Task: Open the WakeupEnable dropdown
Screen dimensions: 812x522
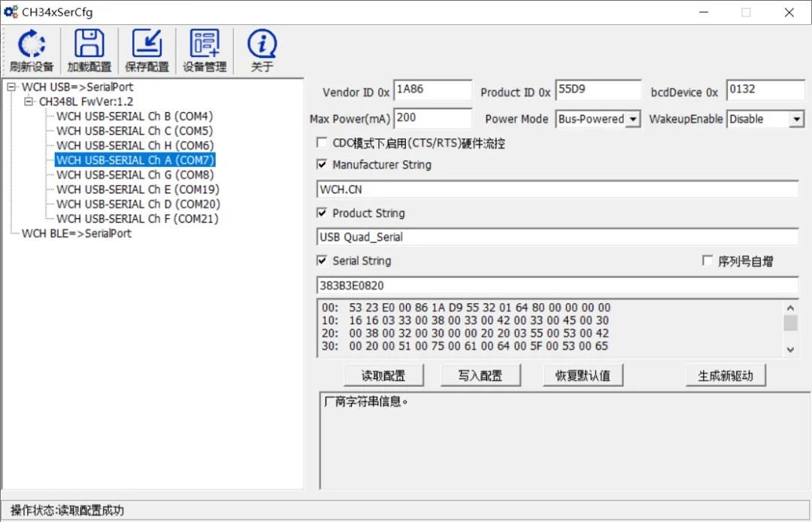Action: click(796, 120)
